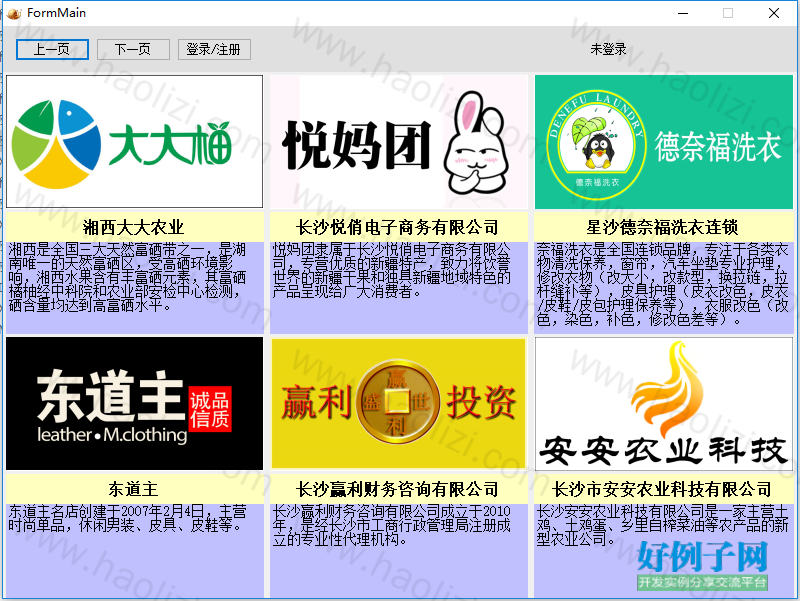
Task: Click the 长沙悦俏电子商务有限公司 title
Action: pyautogui.click(x=399, y=227)
